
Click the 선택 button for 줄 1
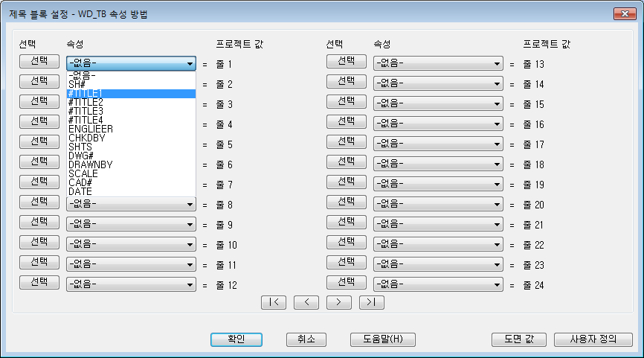(x=39, y=61)
